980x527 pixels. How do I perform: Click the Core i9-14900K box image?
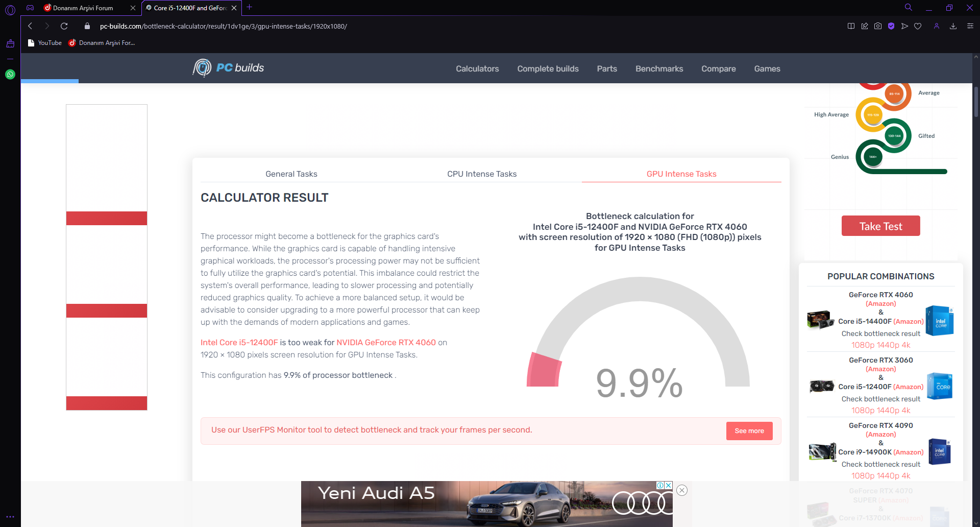pyautogui.click(x=940, y=451)
